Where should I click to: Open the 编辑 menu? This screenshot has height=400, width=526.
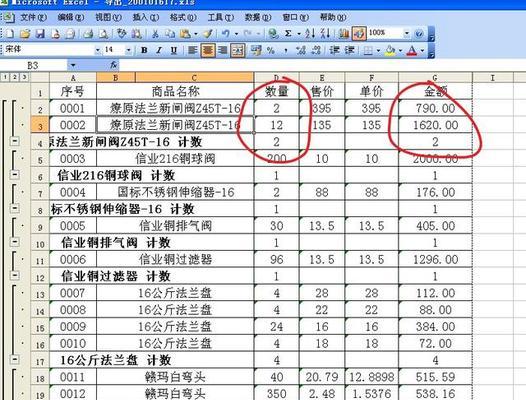tap(71, 17)
